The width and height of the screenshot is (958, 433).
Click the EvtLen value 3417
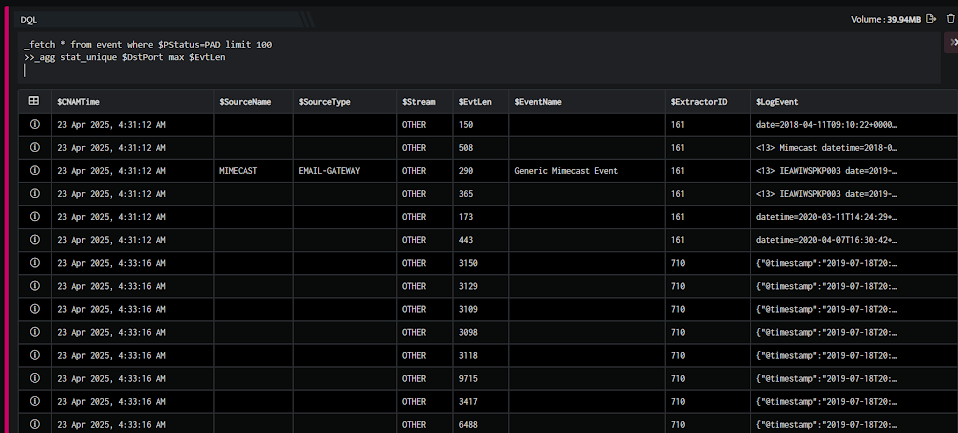pos(468,401)
